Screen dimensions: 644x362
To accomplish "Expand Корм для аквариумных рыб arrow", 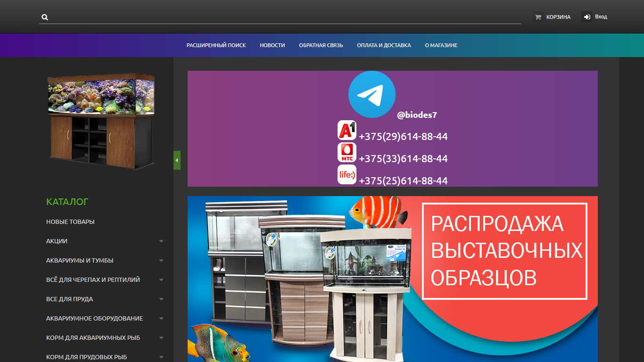I will 161,337.
